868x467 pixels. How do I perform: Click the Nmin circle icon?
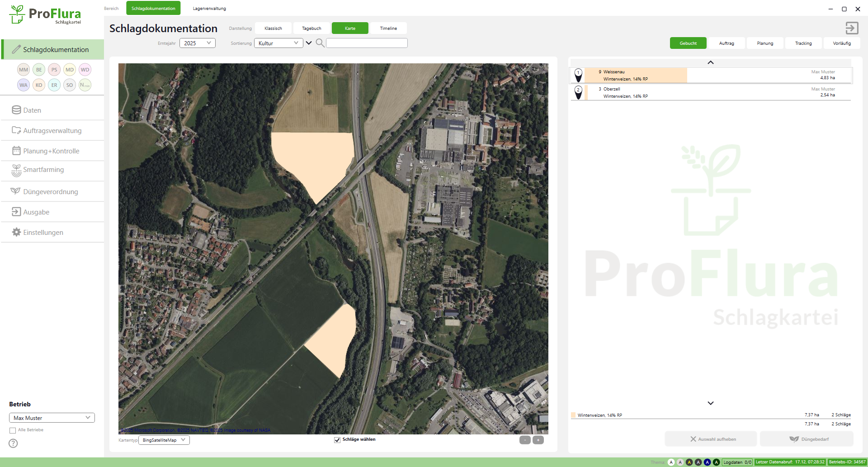click(x=85, y=85)
